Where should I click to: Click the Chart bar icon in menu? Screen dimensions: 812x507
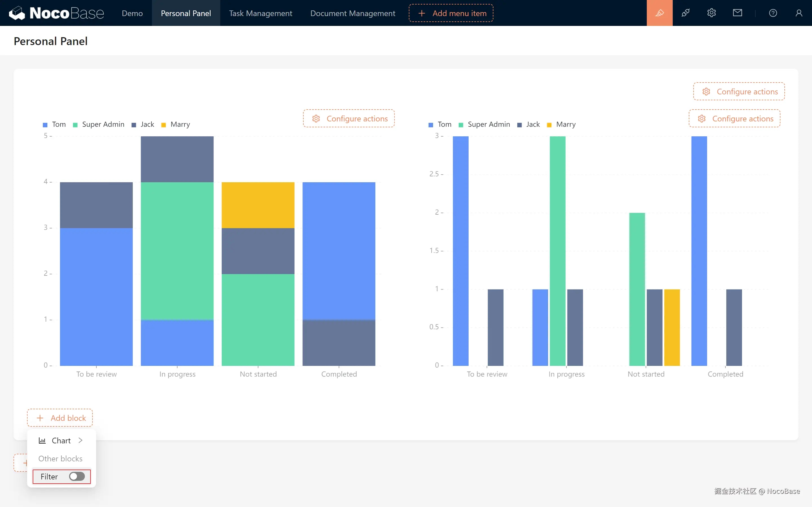(x=42, y=441)
